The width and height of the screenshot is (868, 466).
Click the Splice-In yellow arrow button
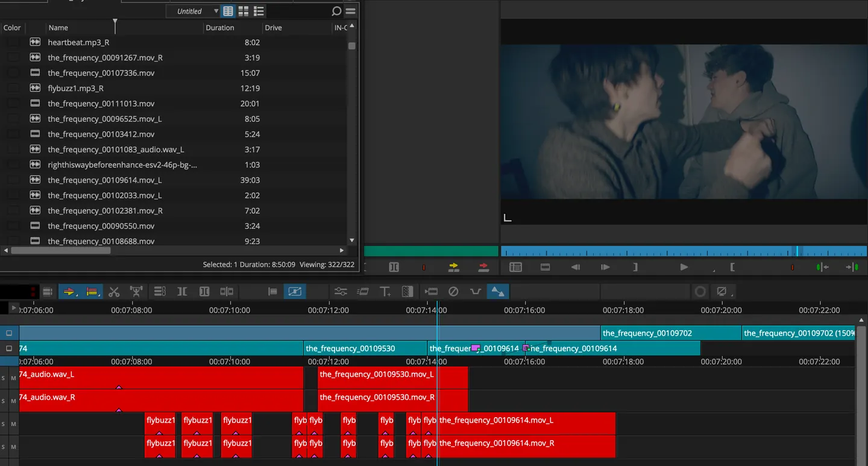pyautogui.click(x=454, y=267)
